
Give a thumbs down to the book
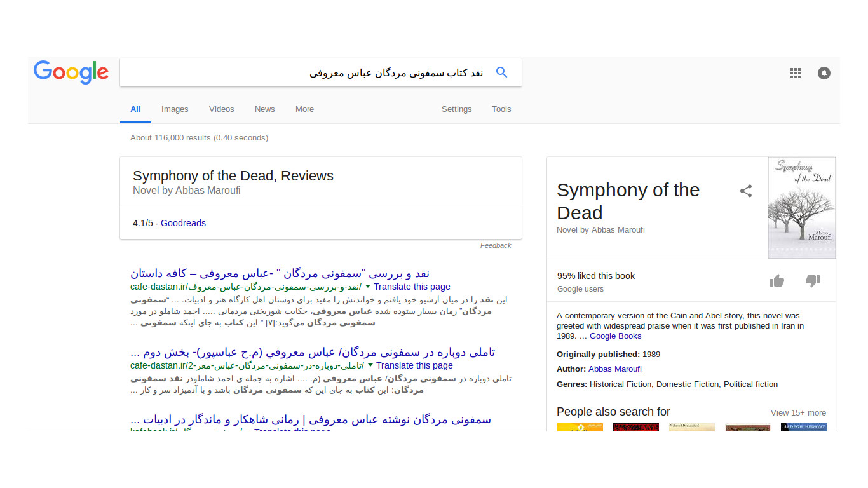click(x=812, y=280)
